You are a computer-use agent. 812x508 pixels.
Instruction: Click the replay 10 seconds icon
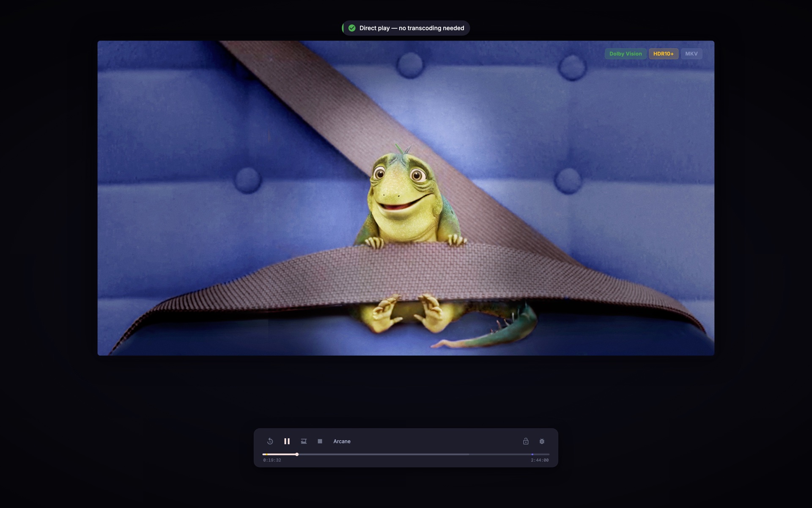click(270, 441)
